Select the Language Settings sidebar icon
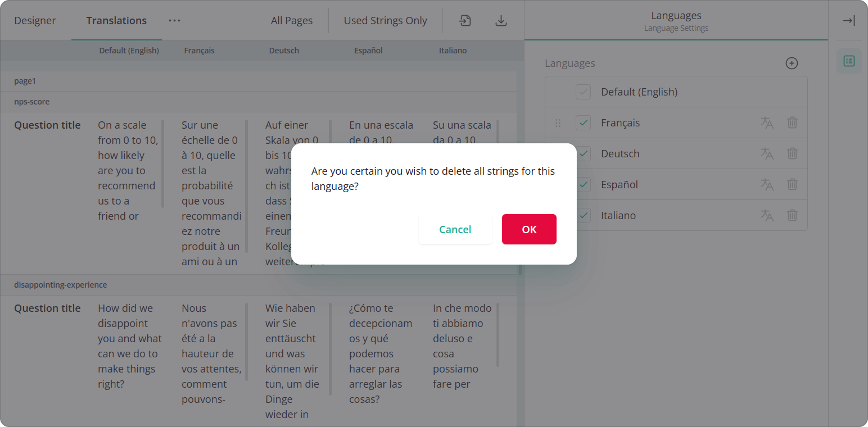The image size is (868, 427). (849, 61)
